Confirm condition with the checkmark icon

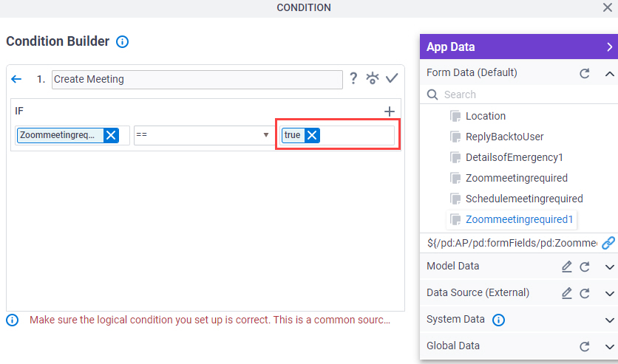[x=392, y=78]
